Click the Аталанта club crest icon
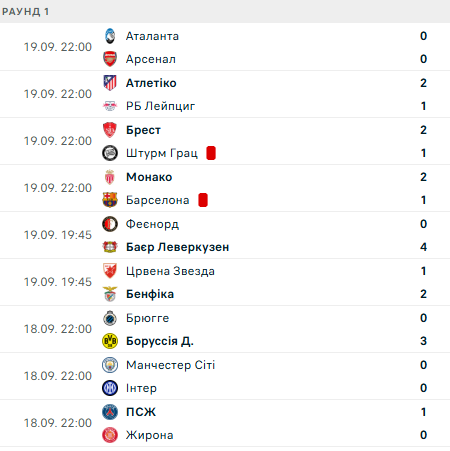Viewport: 450px width, 451px height. [110, 36]
